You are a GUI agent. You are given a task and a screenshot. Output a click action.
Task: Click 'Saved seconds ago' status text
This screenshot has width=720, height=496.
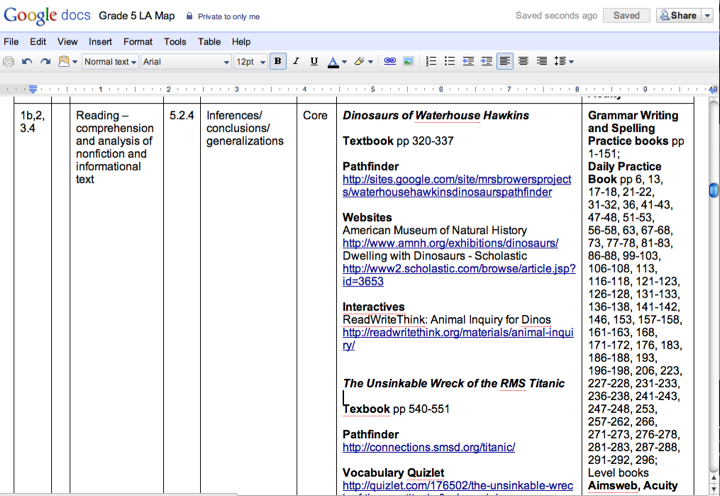[x=556, y=16]
